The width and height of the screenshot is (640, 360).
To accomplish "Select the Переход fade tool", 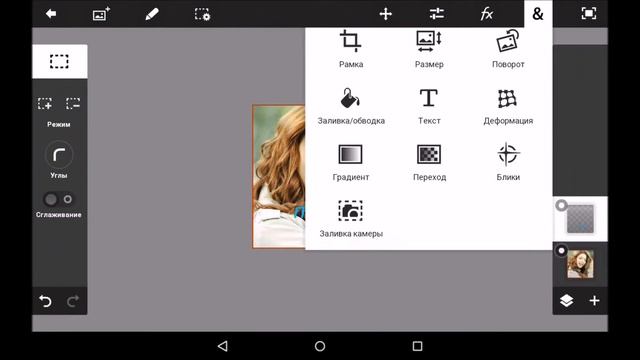I will click(x=429, y=162).
